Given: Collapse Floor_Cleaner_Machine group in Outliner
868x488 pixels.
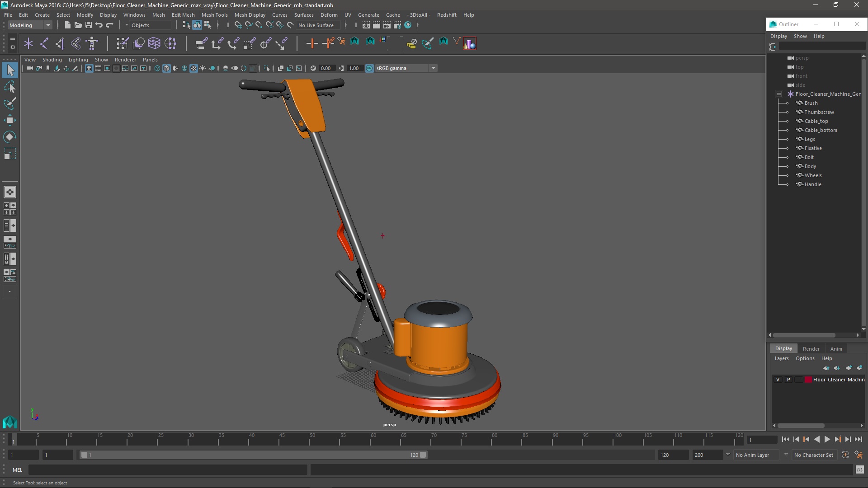Looking at the screenshot, I should [779, 94].
